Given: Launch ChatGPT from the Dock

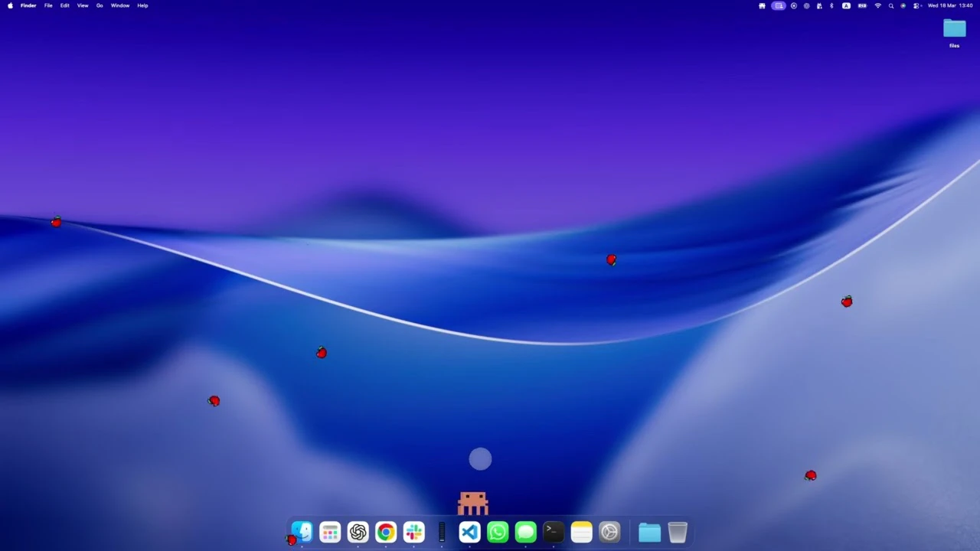Looking at the screenshot, I should pyautogui.click(x=358, y=532).
